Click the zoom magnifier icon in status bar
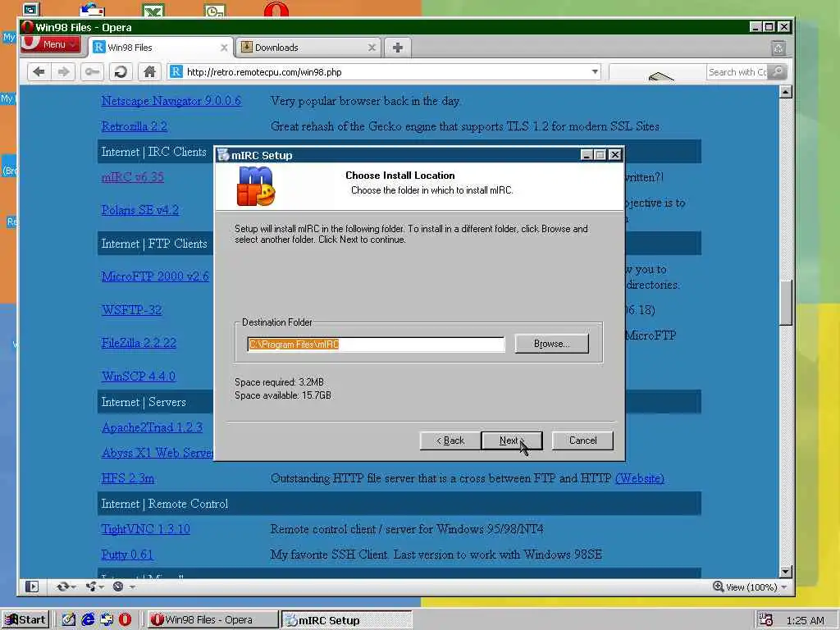The width and height of the screenshot is (840, 630). (719, 587)
